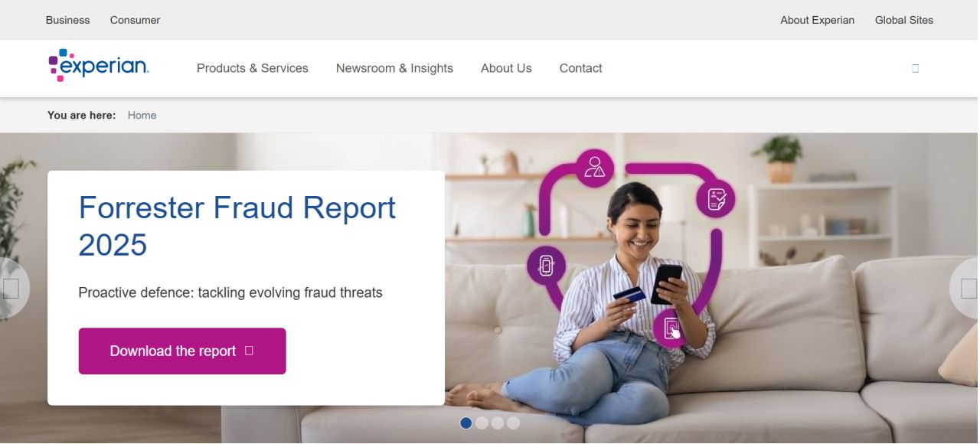Switch to the Business section

pyautogui.click(x=67, y=20)
